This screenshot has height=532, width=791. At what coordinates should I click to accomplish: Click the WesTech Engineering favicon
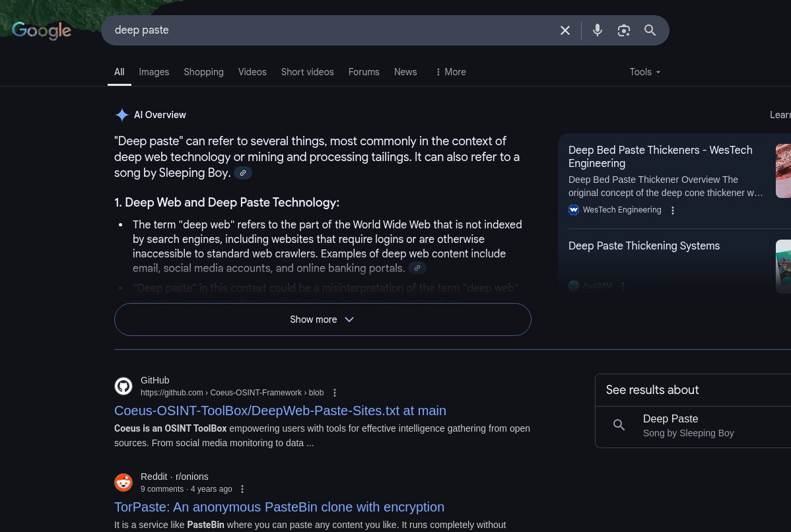574,210
